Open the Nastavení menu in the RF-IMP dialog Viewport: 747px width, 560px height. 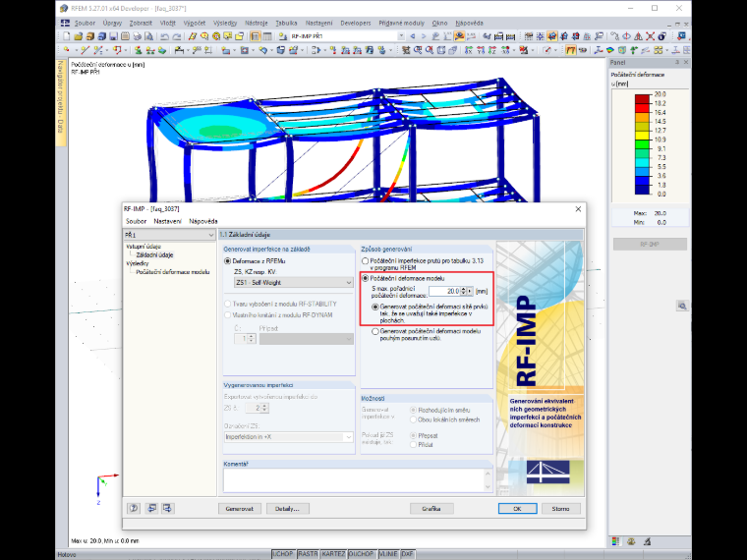(167, 221)
